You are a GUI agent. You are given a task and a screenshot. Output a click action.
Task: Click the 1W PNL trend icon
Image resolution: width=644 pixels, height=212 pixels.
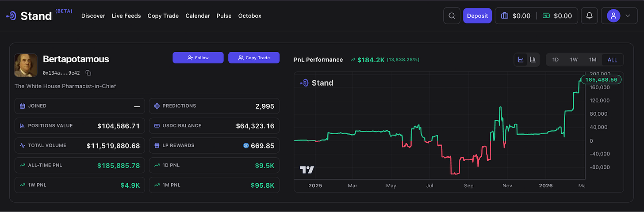click(x=23, y=185)
